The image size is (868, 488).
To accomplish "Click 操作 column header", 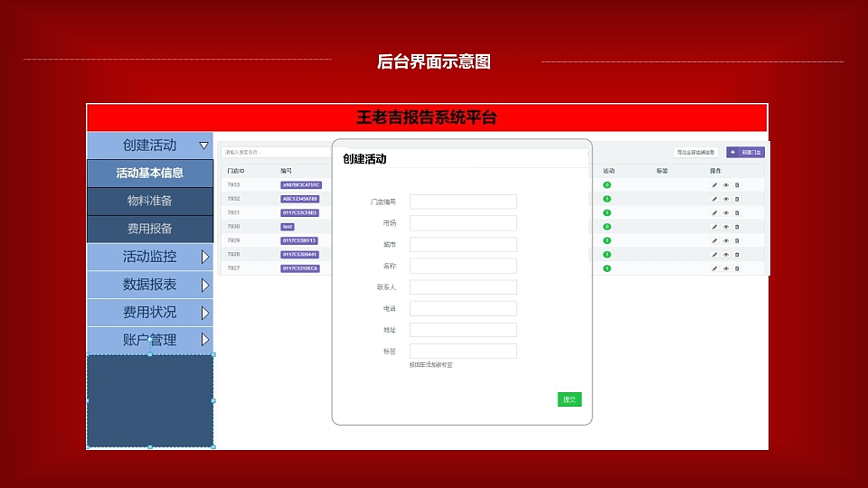I will click(x=716, y=171).
